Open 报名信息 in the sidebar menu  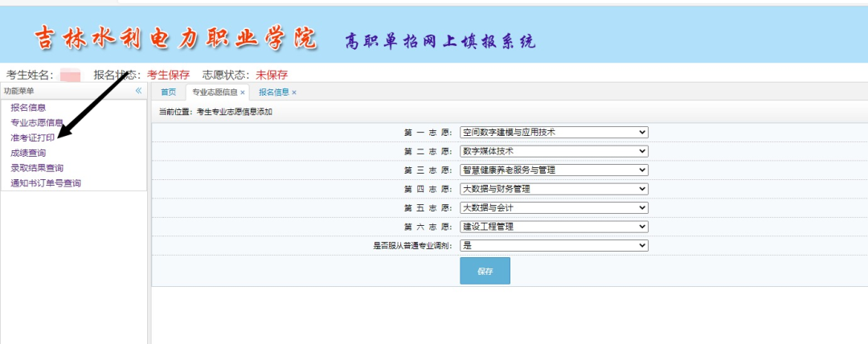pos(28,108)
